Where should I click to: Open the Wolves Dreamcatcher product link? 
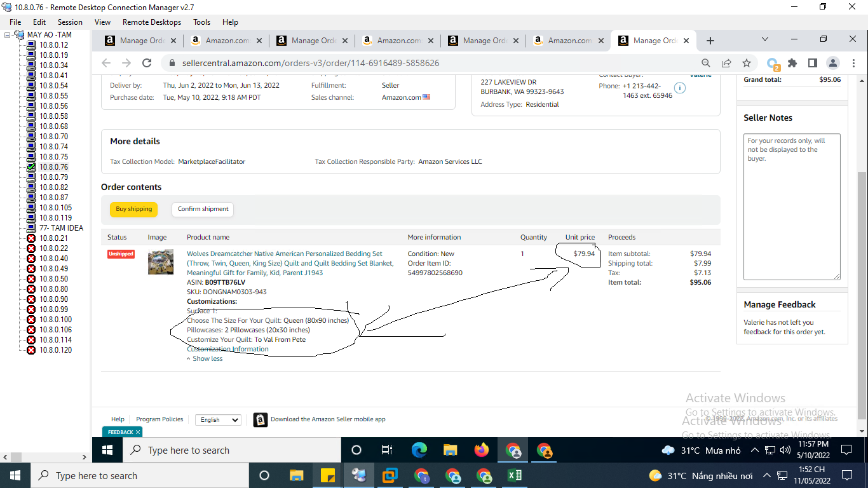pyautogui.click(x=290, y=263)
